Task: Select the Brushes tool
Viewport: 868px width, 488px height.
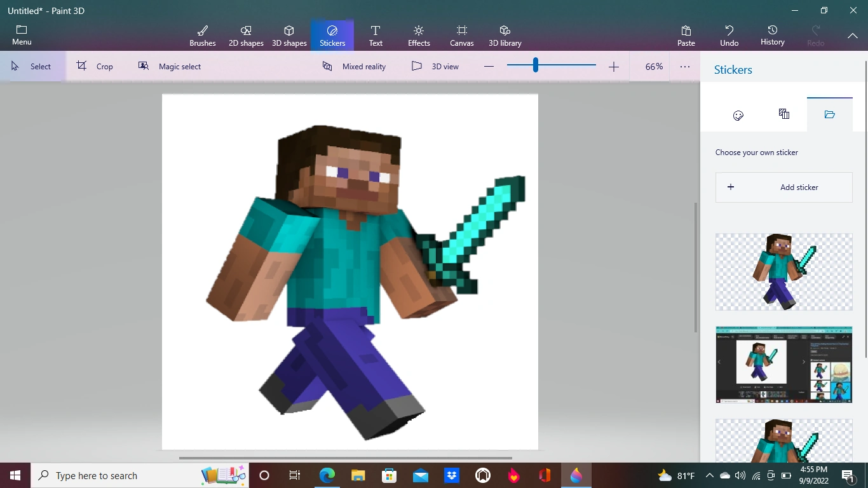Action: pos(202,35)
